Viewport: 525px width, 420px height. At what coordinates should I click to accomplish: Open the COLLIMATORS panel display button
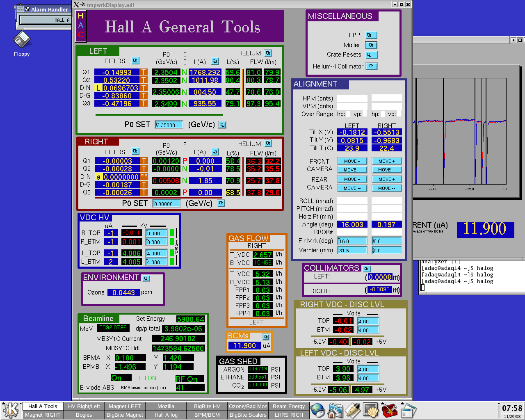click(x=367, y=269)
